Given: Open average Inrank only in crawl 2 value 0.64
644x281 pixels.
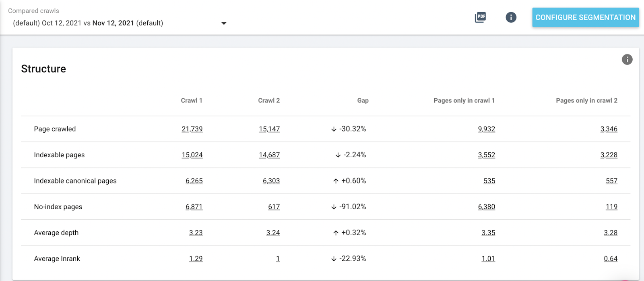Looking at the screenshot, I should (x=611, y=259).
